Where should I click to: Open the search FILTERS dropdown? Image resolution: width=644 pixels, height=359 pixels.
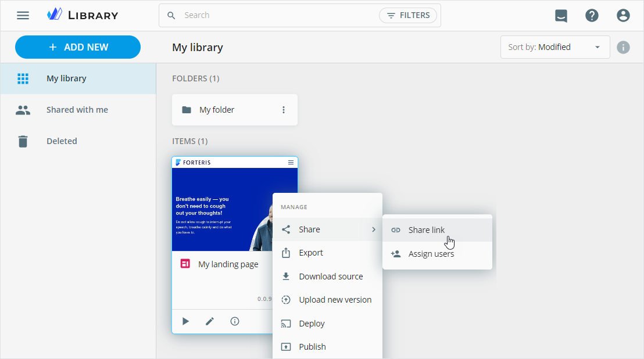(x=408, y=16)
